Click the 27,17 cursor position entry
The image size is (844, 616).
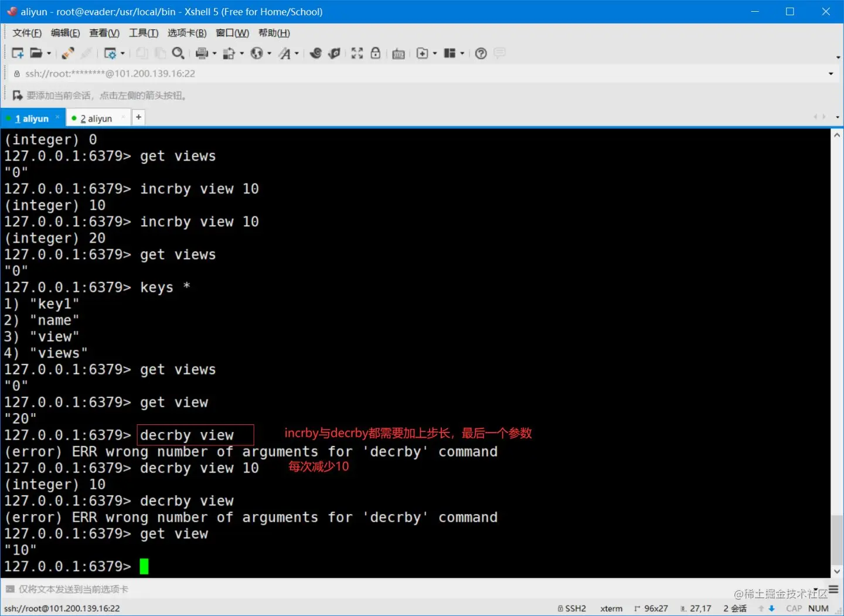tap(696, 608)
